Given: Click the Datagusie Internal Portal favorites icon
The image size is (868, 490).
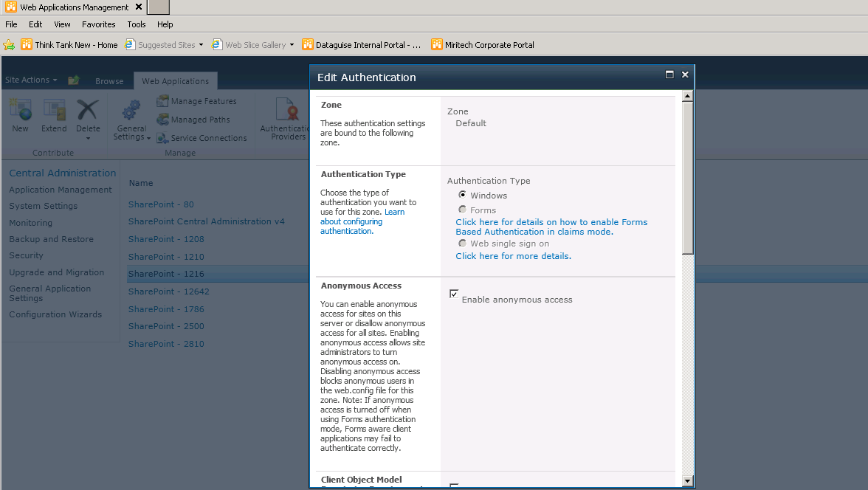Looking at the screenshot, I should (308, 44).
